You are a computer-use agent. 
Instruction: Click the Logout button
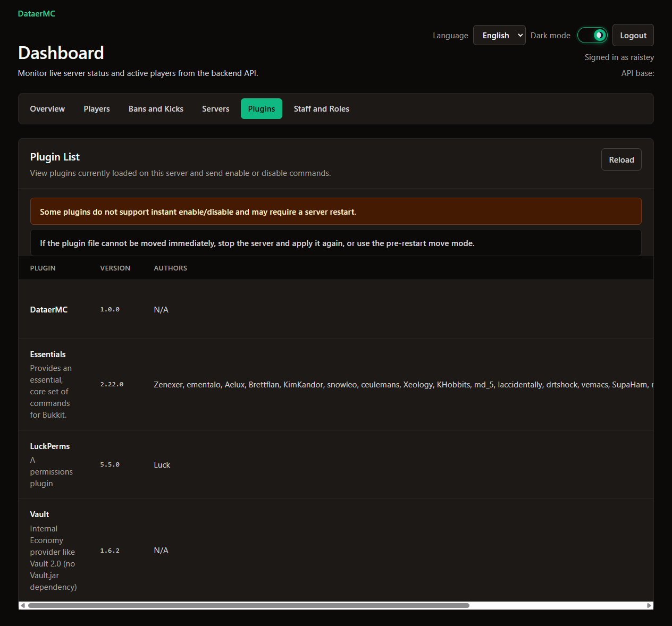tap(633, 35)
